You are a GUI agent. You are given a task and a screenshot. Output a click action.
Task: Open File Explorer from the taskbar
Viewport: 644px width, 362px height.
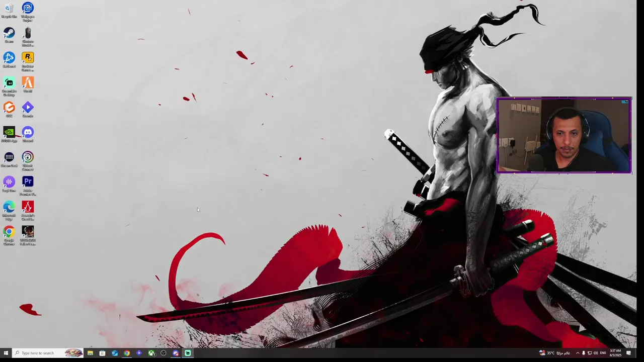click(90, 353)
